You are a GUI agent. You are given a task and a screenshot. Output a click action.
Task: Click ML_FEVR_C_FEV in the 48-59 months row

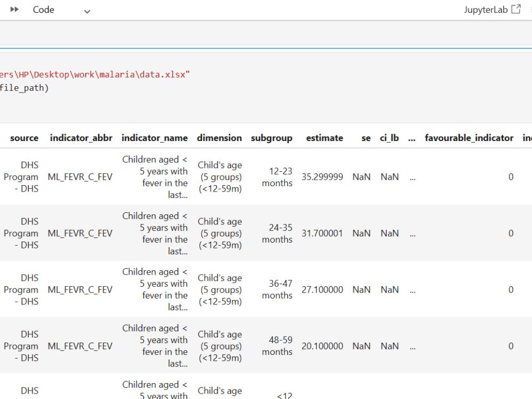click(x=80, y=346)
